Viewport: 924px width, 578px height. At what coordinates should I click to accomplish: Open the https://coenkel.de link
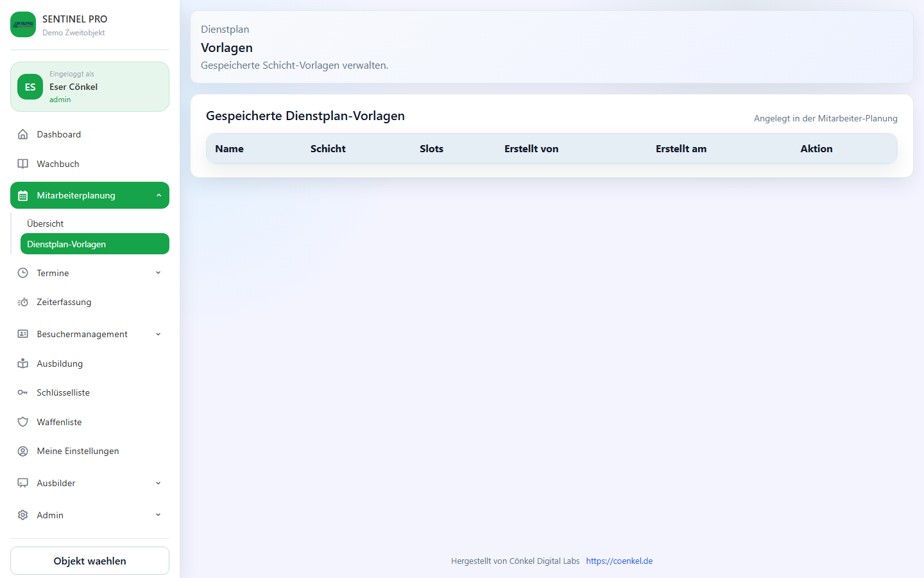tap(619, 561)
